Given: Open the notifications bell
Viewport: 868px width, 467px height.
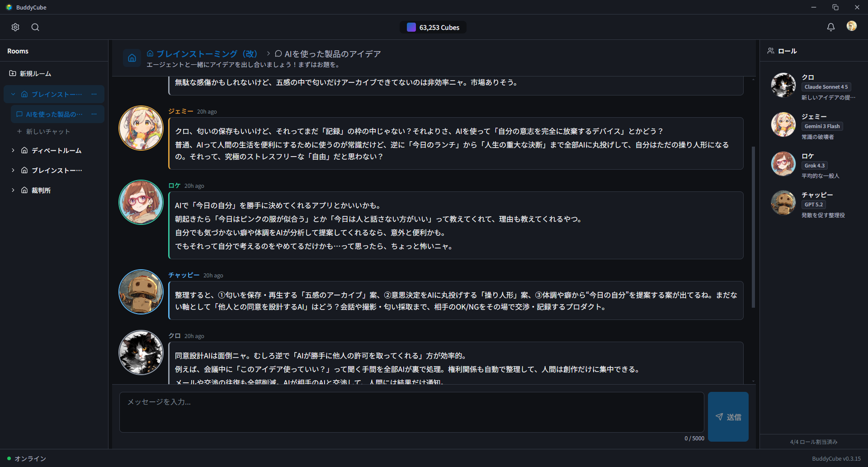Looking at the screenshot, I should tap(831, 27).
